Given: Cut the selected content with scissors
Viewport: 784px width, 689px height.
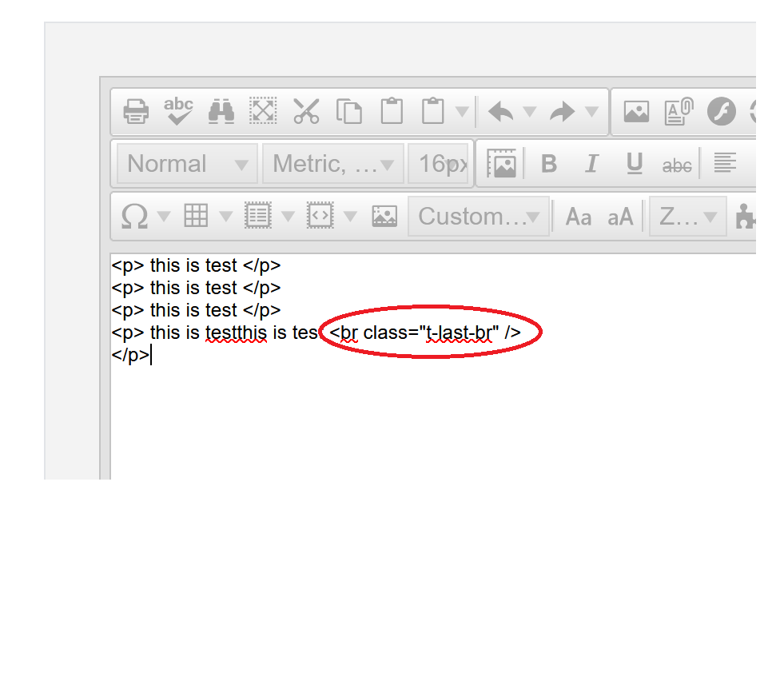Looking at the screenshot, I should coord(306,111).
